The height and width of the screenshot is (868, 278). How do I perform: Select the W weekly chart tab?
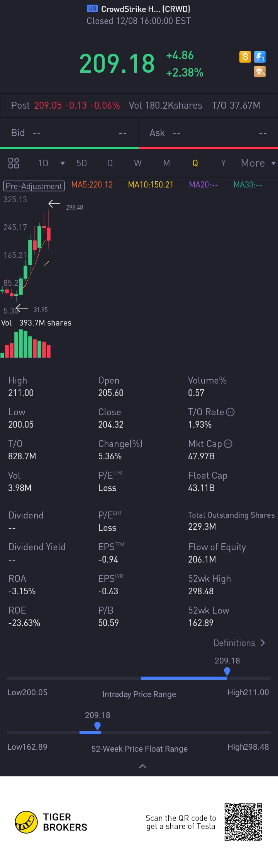(138, 163)
